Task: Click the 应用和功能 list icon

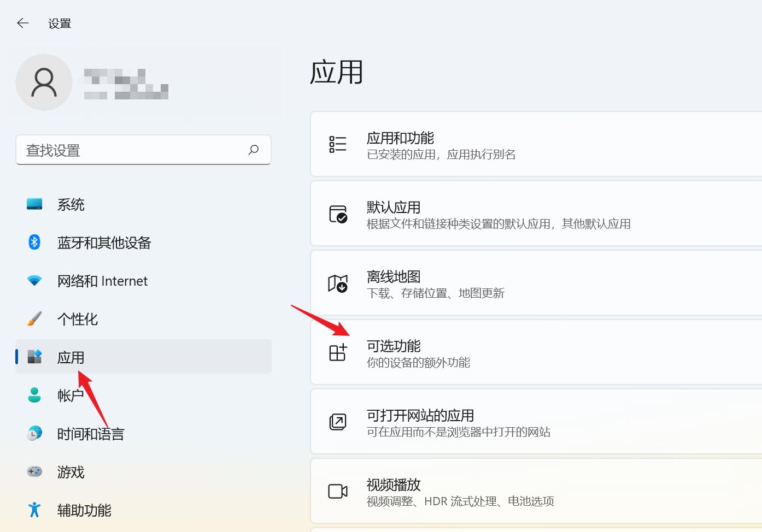Action: click(338, 144)
